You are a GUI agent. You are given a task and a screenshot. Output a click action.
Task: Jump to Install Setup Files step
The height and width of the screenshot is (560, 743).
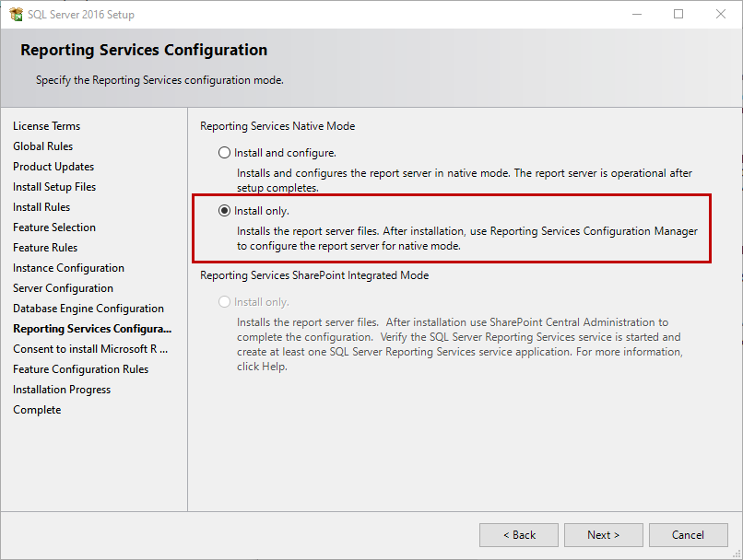click(54, 187)
